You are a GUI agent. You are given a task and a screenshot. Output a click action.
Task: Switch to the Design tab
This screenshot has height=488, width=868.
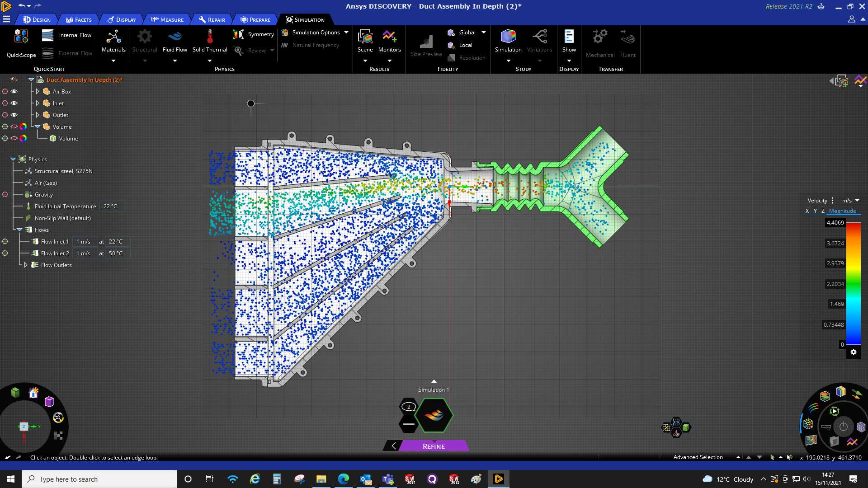37,19
